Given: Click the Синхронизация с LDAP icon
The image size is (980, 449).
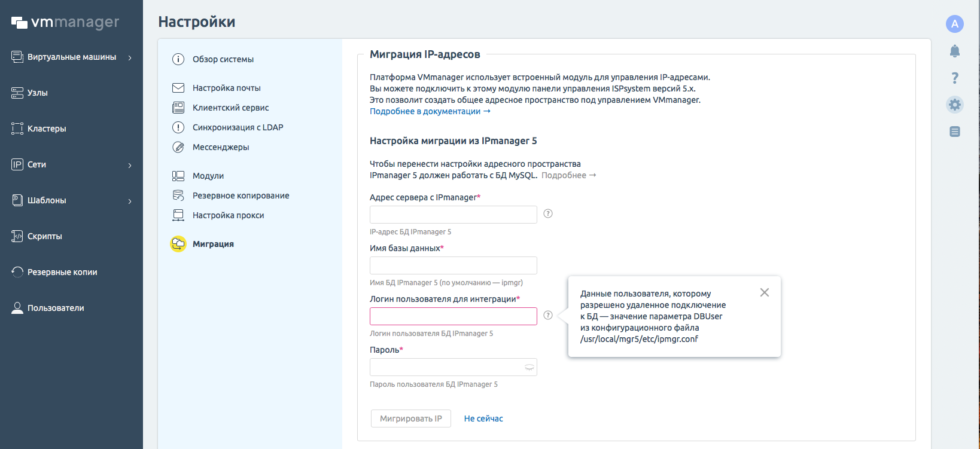Looking at the screenshot, I should (x=178, y=127).
